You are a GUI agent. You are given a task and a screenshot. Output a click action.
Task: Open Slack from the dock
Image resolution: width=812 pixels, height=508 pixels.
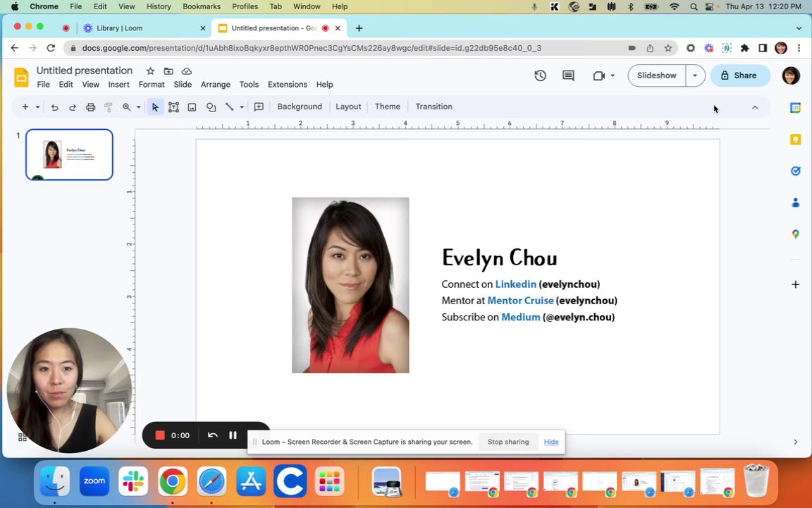[x=133, y=481]
